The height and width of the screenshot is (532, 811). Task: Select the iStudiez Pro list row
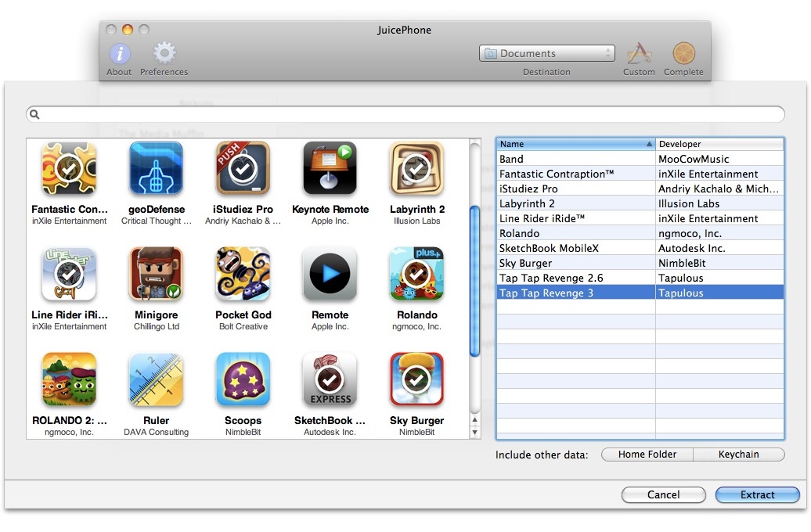(640, 189)
